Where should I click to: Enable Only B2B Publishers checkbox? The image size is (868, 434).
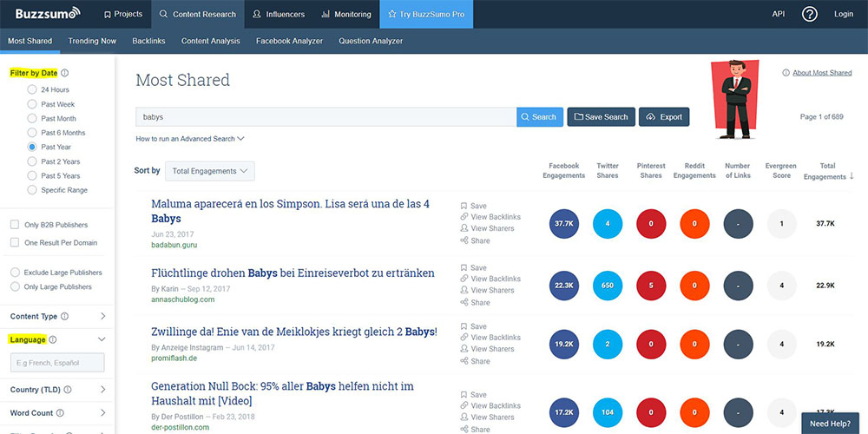[15, 226]
